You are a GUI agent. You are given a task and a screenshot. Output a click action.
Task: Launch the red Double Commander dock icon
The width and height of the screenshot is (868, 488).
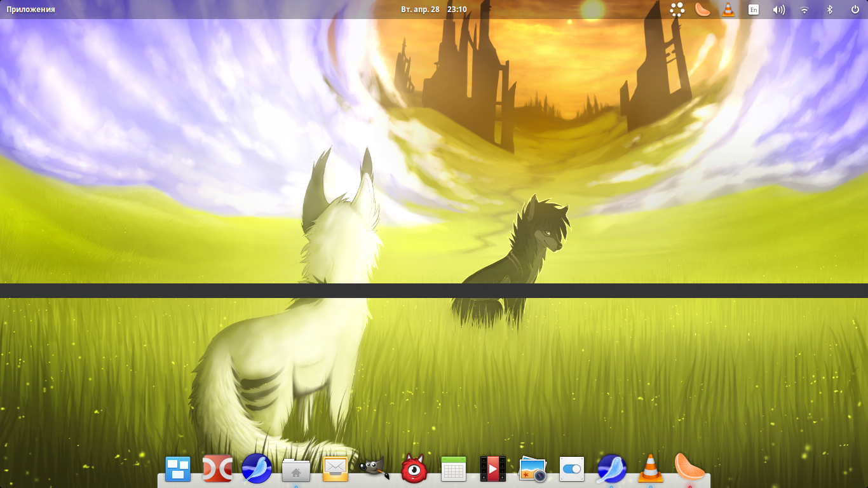pyautogui.click(x=217, y=469)
